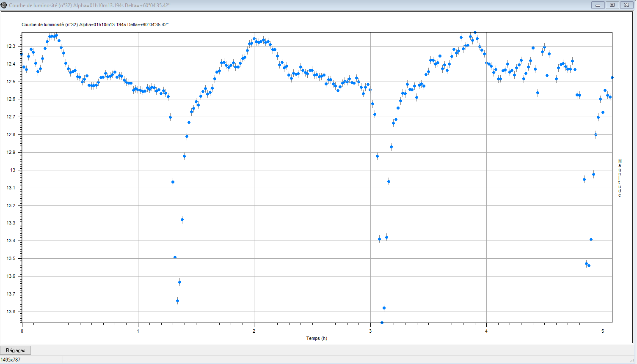Select the Temps (h) axis label
This screenshot has height=364, width=637.
(x=317, y=338)
